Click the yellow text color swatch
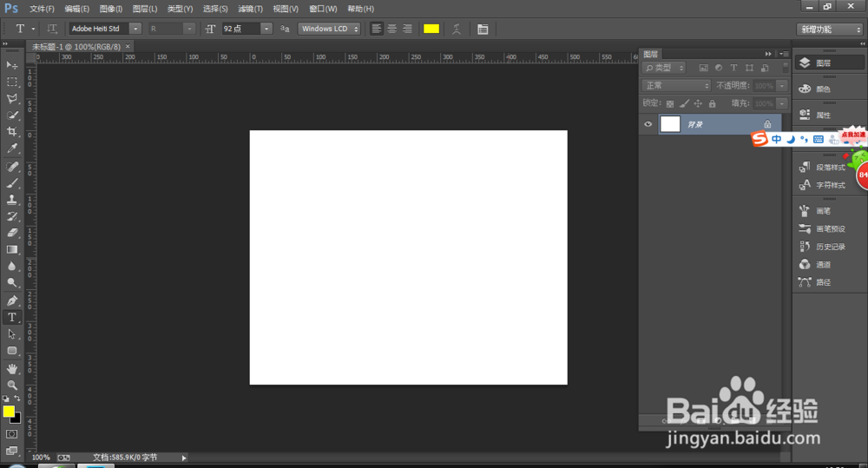Viewport: 868px width, 468px height. 431,29
